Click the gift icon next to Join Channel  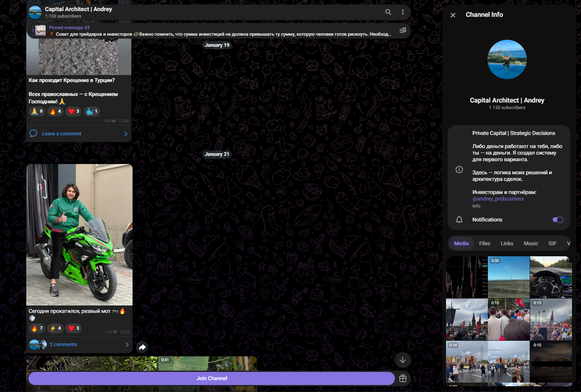[x=403, y=378]
